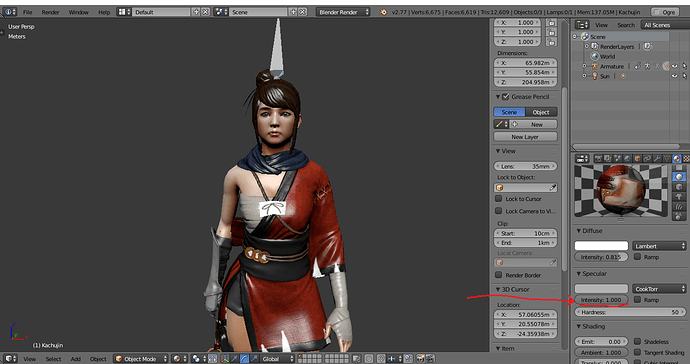This screenshot has height=364, width=690.
Task: Click the Hardness slider
Action: click(630, 312)
